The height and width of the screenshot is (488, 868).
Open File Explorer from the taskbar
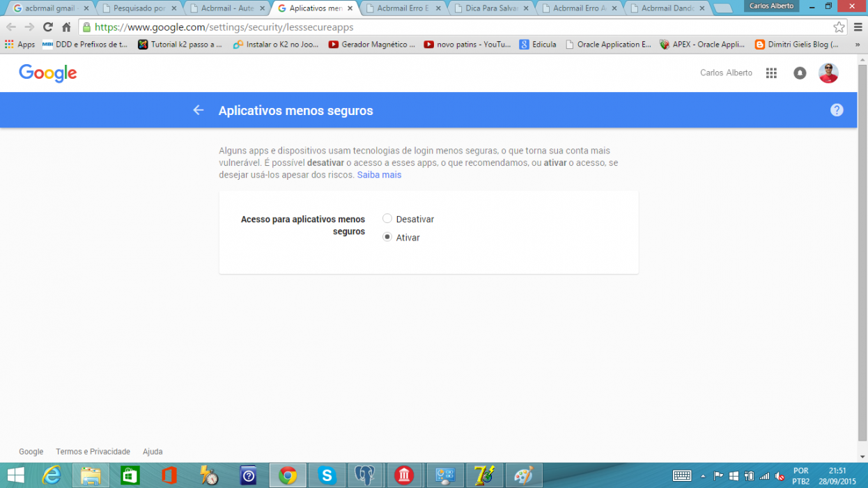(91, 475)
